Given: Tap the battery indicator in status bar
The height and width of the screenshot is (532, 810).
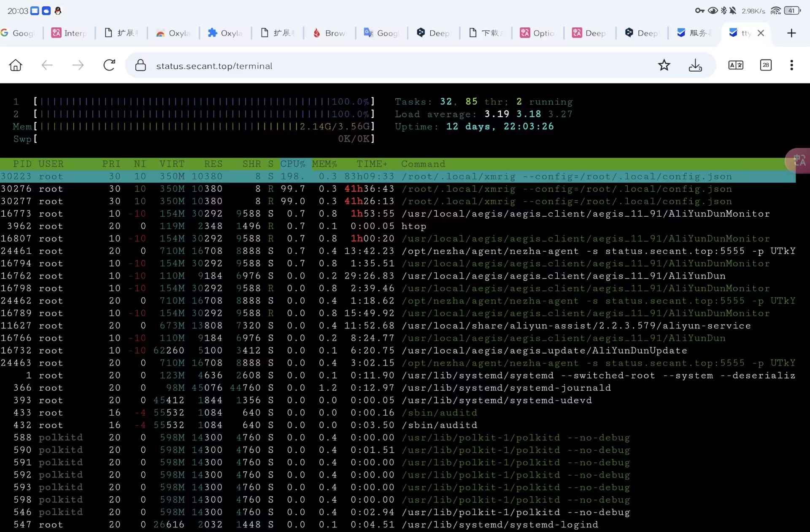Looking at the screenshot, I should click(792, 11).
